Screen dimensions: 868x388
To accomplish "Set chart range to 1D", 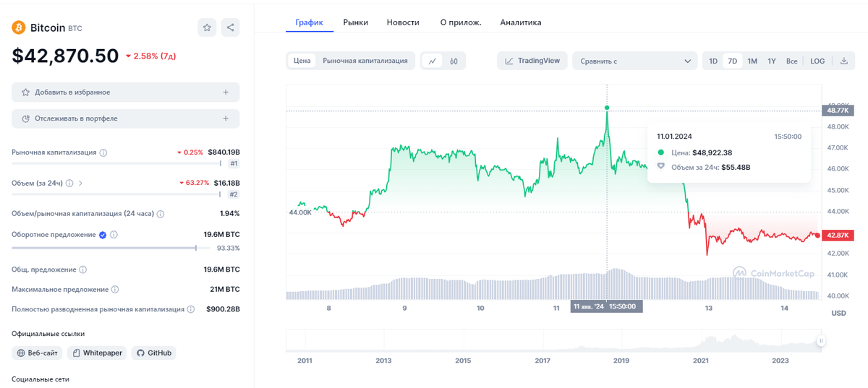I will [713, 61].
